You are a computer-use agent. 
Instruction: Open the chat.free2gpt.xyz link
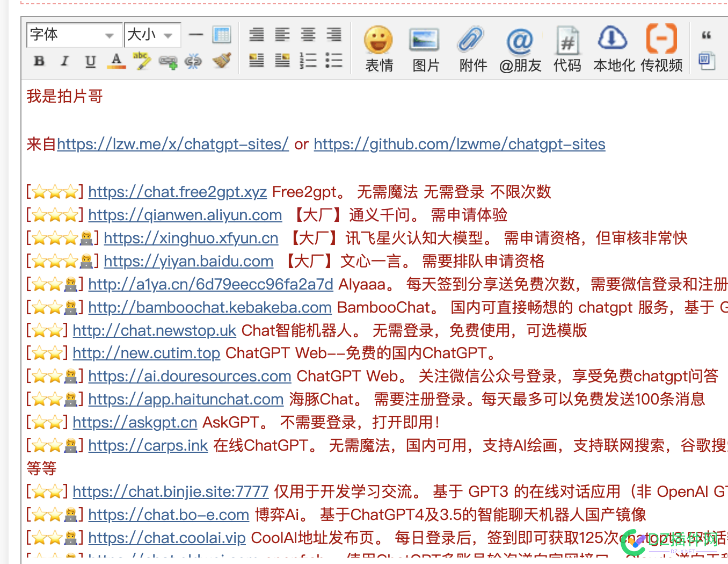pyautogui.click(x=178, y=192)
